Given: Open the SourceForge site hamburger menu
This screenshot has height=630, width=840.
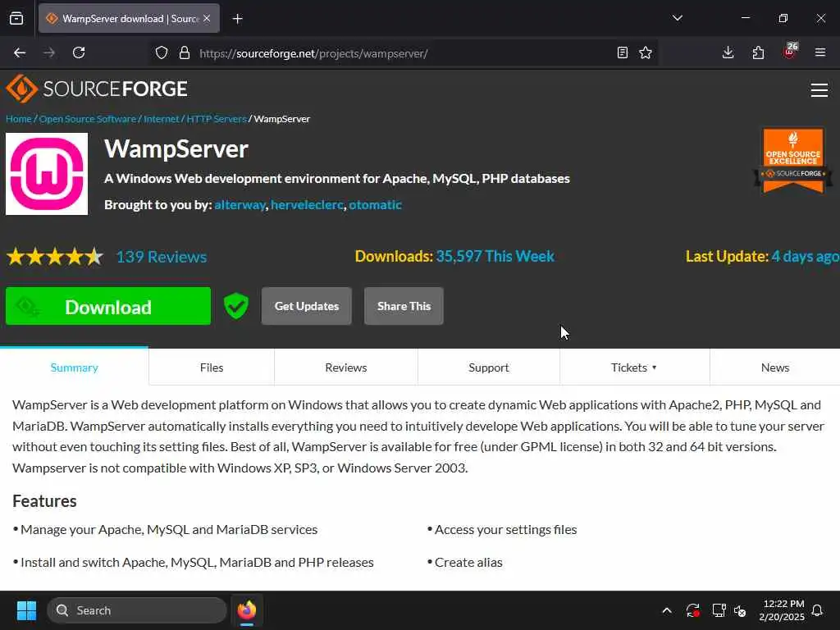Looking at the screenshot, I should click(819, 90).
